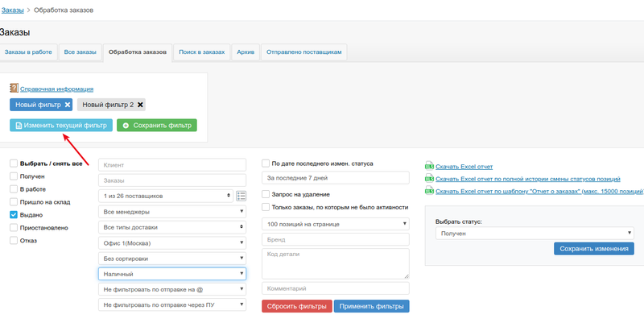Screen dimensions: 644x327
Task: Click Excel icon beside Скачать Excel отчет
Action: [x=429, y=166]
